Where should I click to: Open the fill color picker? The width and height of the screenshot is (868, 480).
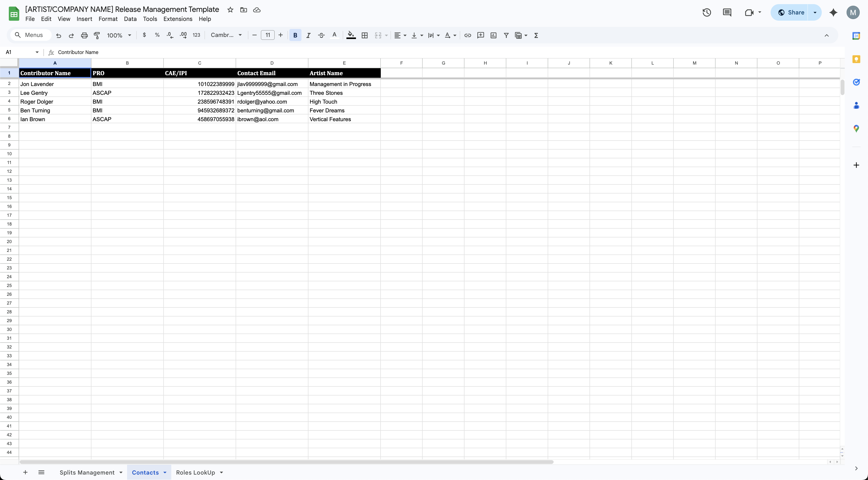point(351,35)
